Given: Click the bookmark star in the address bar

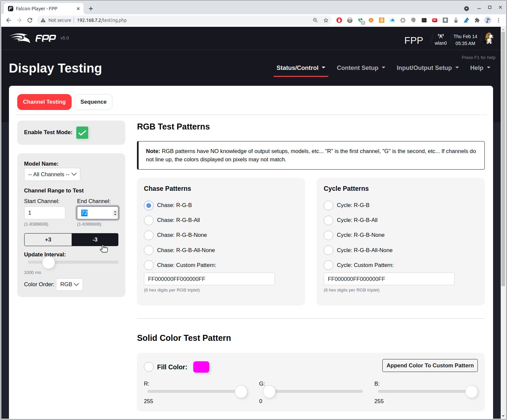Looking at the screenshot, I should 326,20.
